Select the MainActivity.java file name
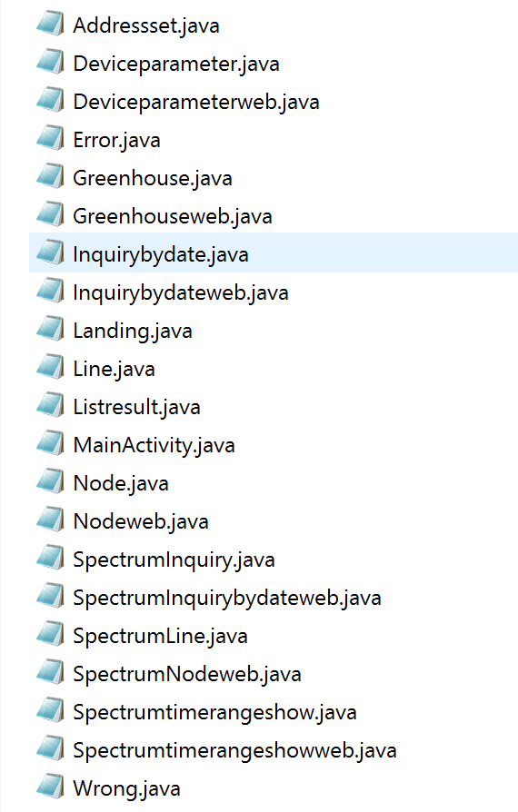The height and width of the screenshot is (812, 518). pyautogui.click(x=154, y=445)
